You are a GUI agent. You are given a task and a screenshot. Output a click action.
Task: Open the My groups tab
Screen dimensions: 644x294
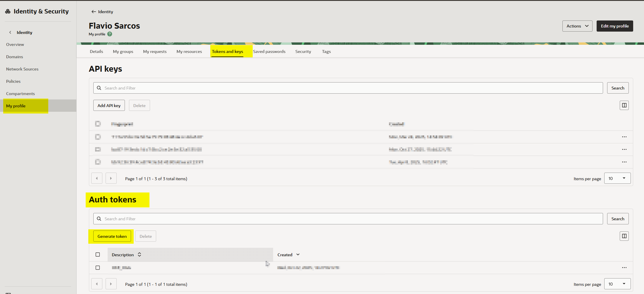click(123, 51)
